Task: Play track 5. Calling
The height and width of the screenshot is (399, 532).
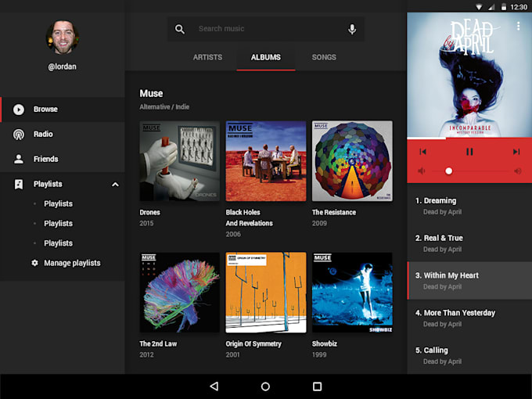Action: (x=469, y=355)
